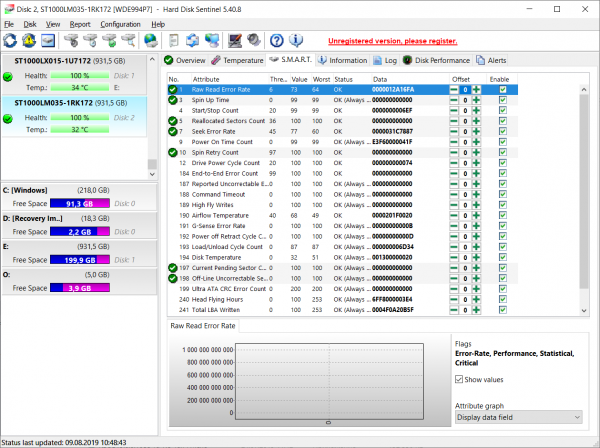Image resolution: width=600 pixels, height=448 pixels.
Task: Click the globe icon in the toolbar
Action: 150,40
